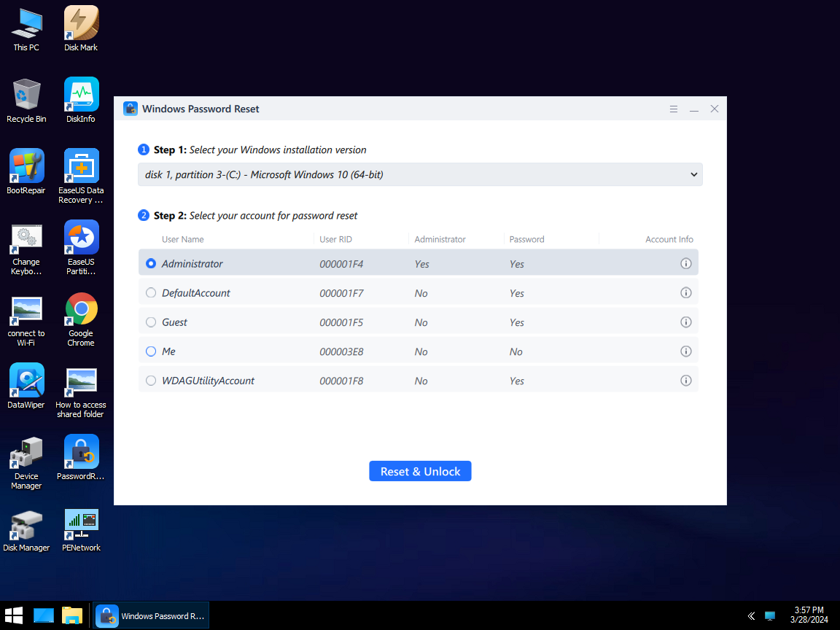Viewport: 840px width, 630px height.
Task: Choose the Me account radio button
Action: point(151,351)
